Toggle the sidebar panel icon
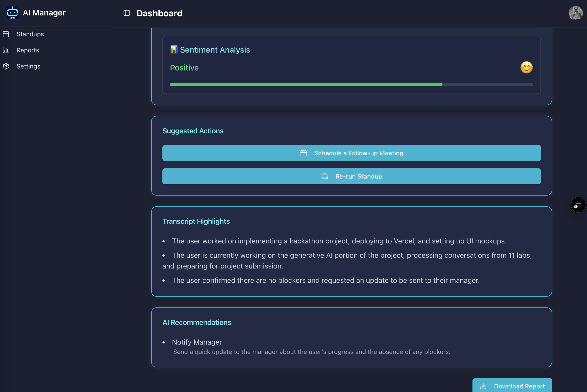Image resolution: width=587 pixels, height=392 pixels. 126,13
